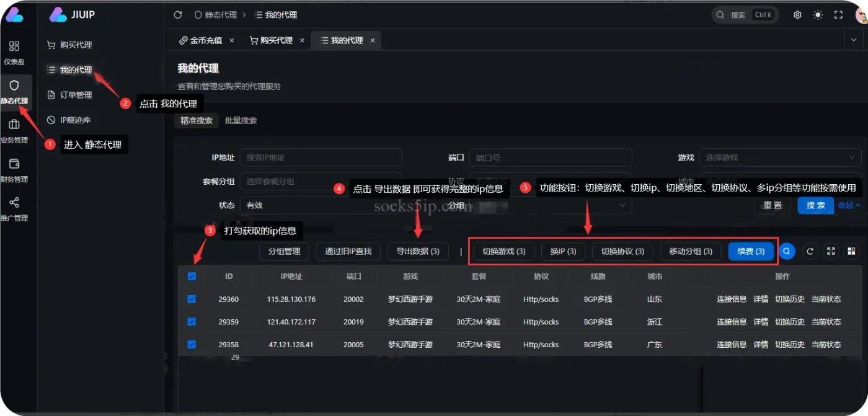Click the JIUIP logo in the header

point(72,14)
